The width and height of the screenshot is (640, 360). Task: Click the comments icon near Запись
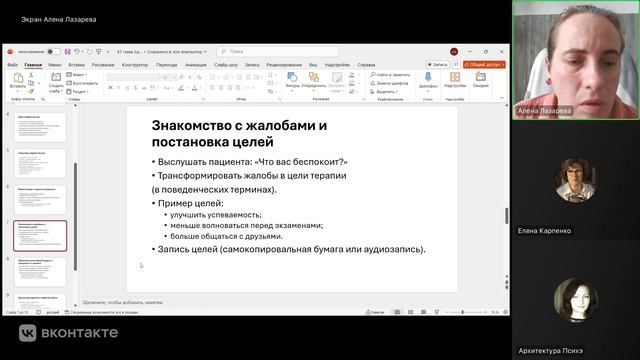[456, 64]
